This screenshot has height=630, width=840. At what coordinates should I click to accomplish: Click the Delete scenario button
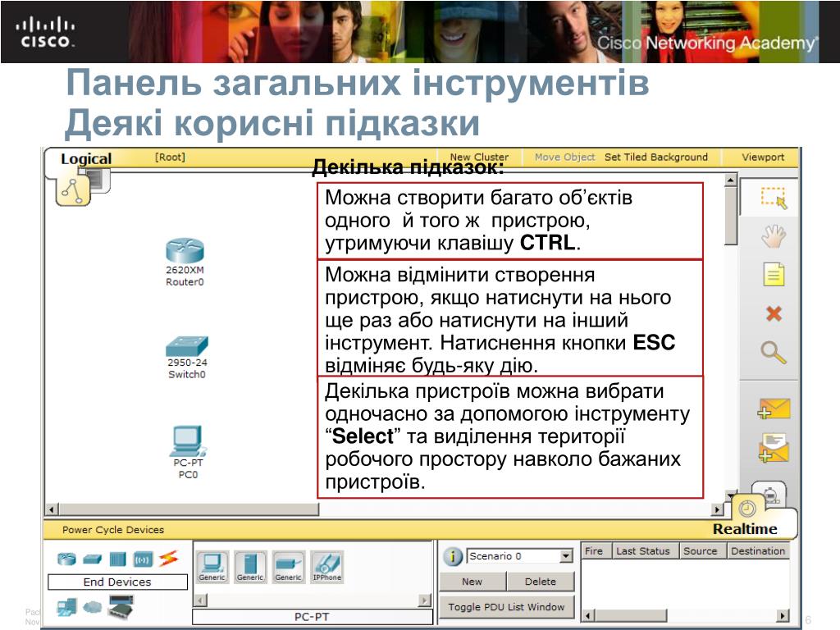click(540, 582)
